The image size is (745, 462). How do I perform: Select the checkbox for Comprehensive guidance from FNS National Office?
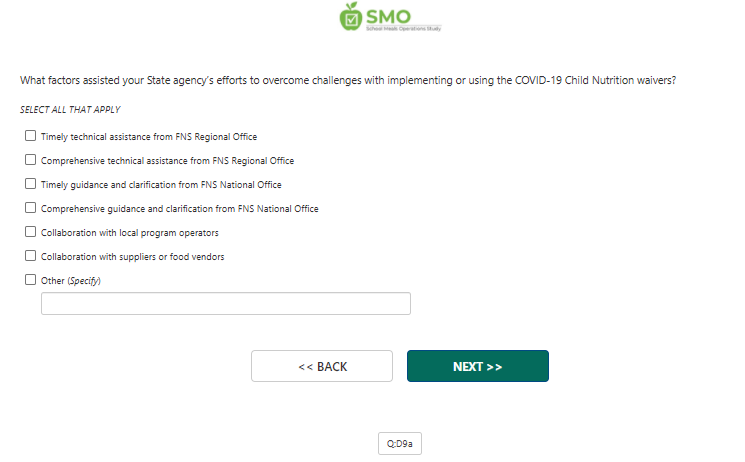coord(30,208)
